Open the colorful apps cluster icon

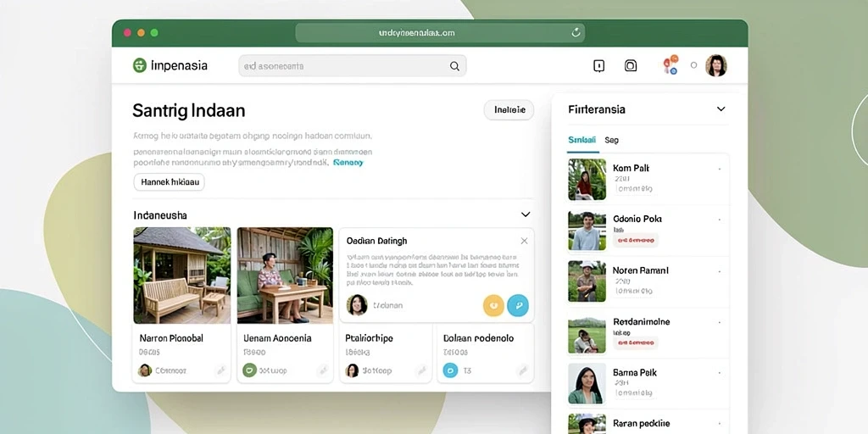(671, 64)
